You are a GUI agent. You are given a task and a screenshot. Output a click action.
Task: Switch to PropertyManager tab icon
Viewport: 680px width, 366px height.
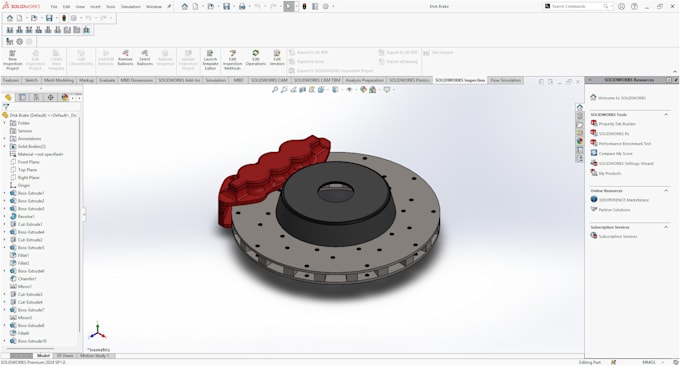coord(23,98)
